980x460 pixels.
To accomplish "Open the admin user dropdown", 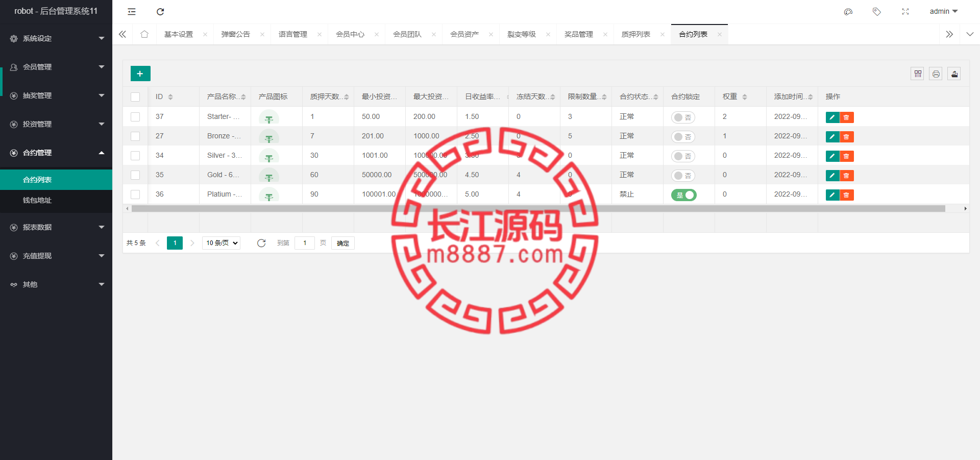I will (x=944, y=11).
